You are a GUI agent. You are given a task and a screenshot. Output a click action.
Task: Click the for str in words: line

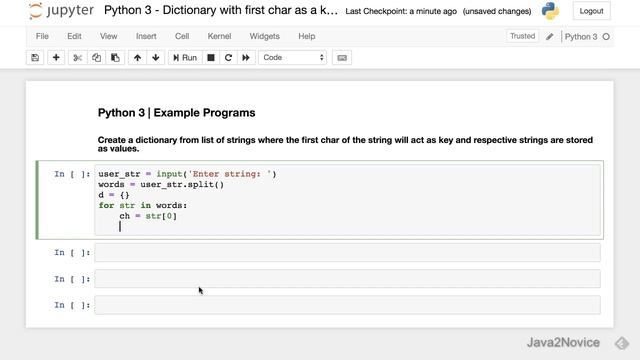[142, 205]
